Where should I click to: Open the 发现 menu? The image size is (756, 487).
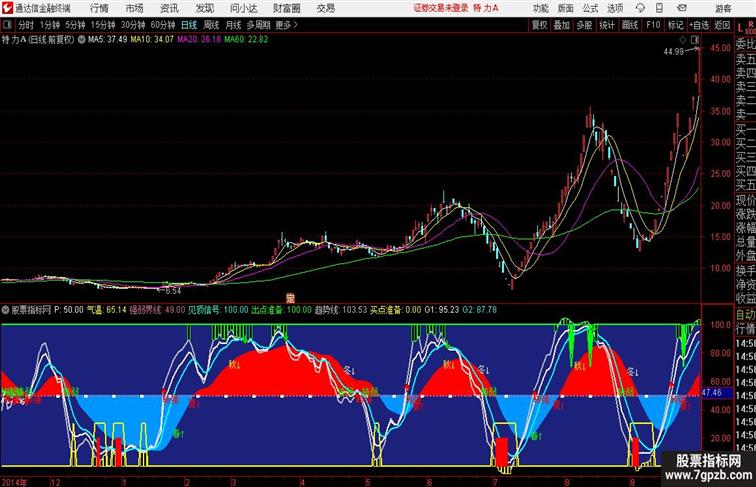coord(204,8)
